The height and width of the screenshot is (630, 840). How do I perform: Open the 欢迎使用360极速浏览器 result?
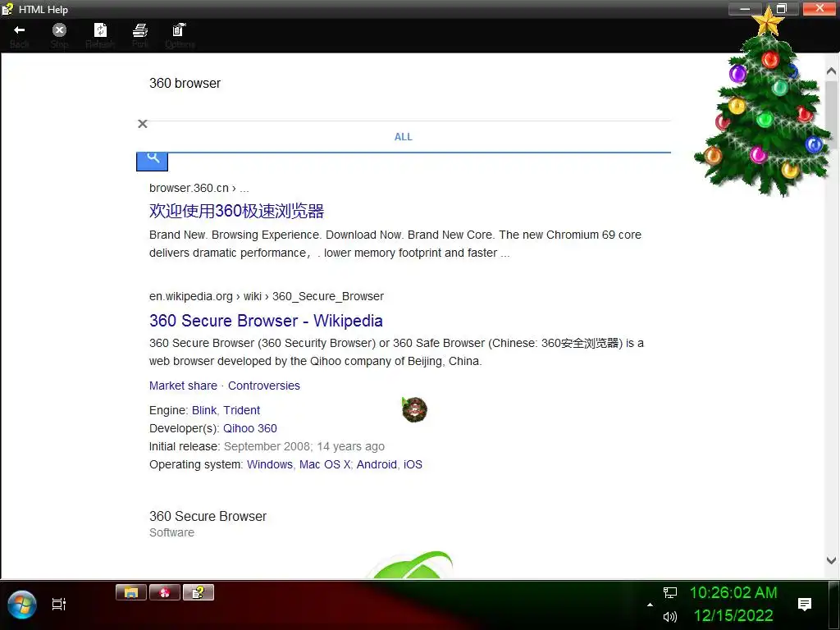(x=236, y=211)
